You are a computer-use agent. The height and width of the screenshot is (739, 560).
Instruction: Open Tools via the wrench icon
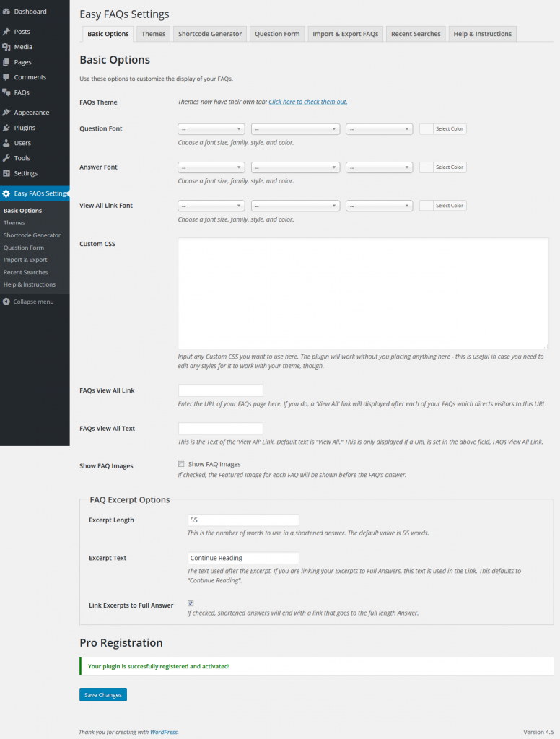click(6, 158)
